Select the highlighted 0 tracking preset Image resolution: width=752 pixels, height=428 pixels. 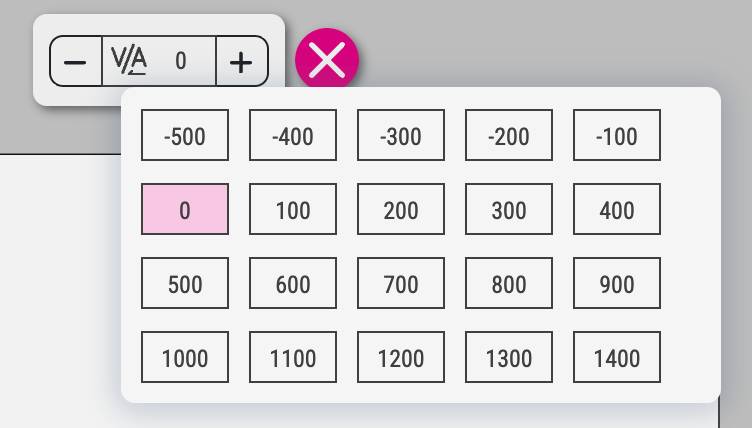pos(185,210)
